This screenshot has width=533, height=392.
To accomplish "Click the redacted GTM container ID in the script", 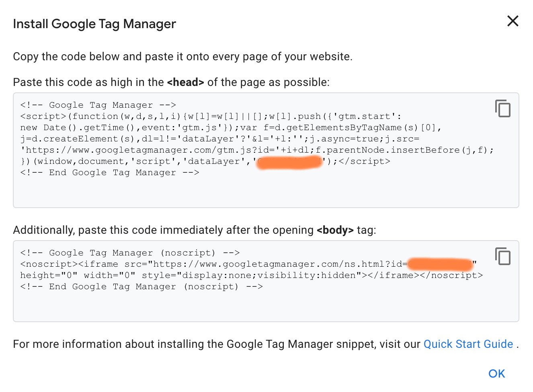I will click(x=289, y=161).
